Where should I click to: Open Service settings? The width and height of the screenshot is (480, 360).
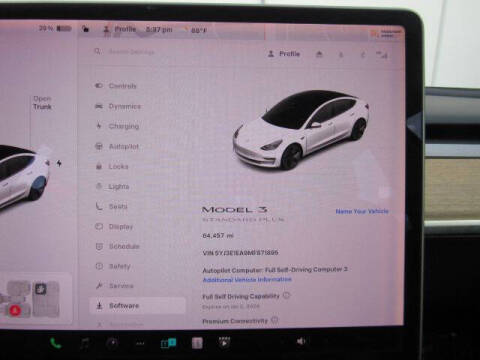click(115, 286)
